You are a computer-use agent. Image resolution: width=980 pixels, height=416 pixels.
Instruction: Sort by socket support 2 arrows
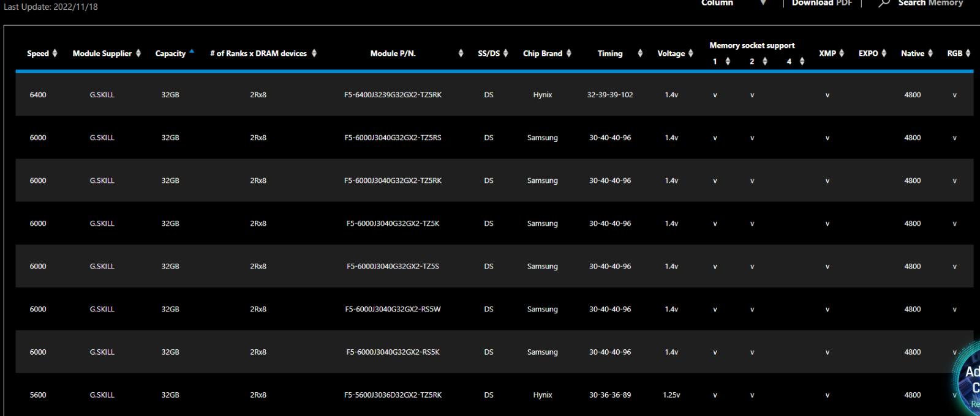765,61
